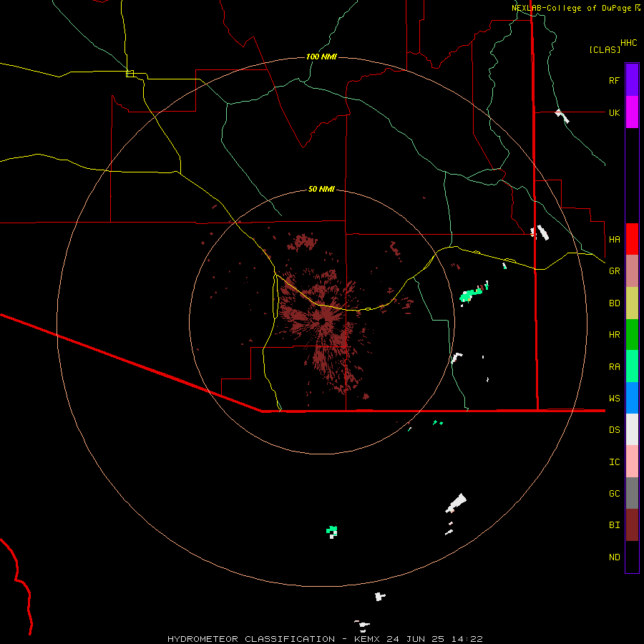The image size is (644, 644).
Task: Click the RA legend label
Action: (x=614, y=367)
